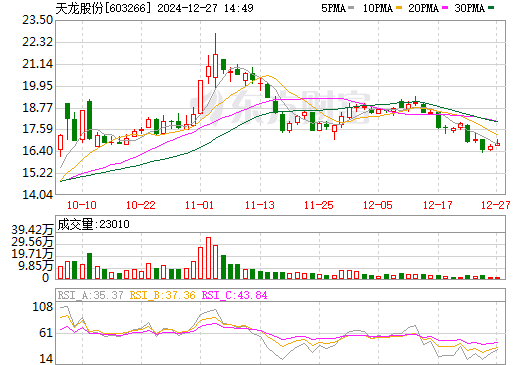Image resolution: width=520 pixels, height=365 pixels.
Task: Select the 5PMA legend label
Action: 333,8
